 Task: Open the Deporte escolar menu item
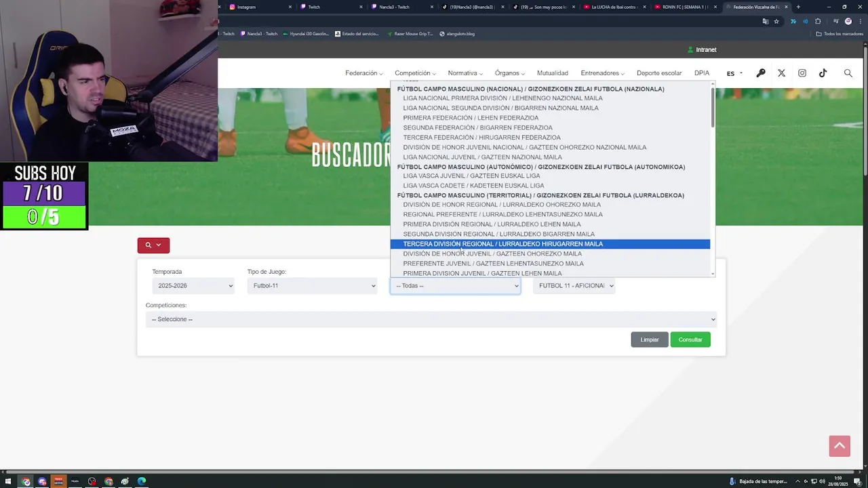pos(659,73)
